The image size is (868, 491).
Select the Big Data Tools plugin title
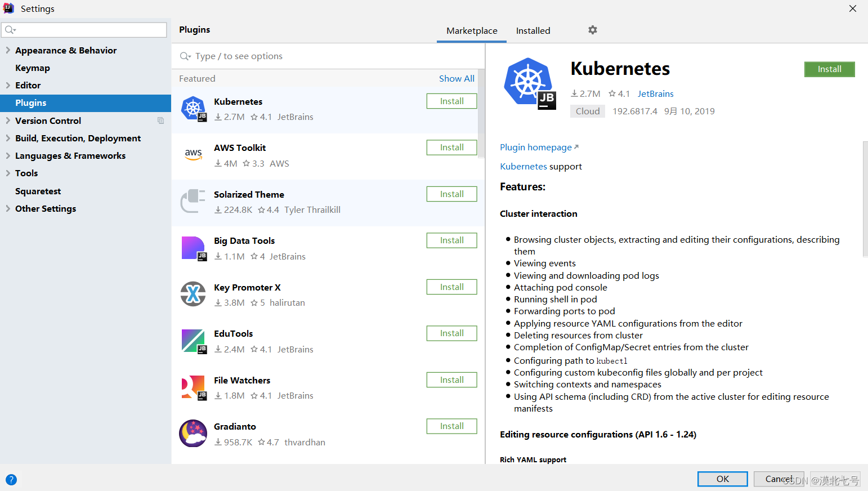244,241
